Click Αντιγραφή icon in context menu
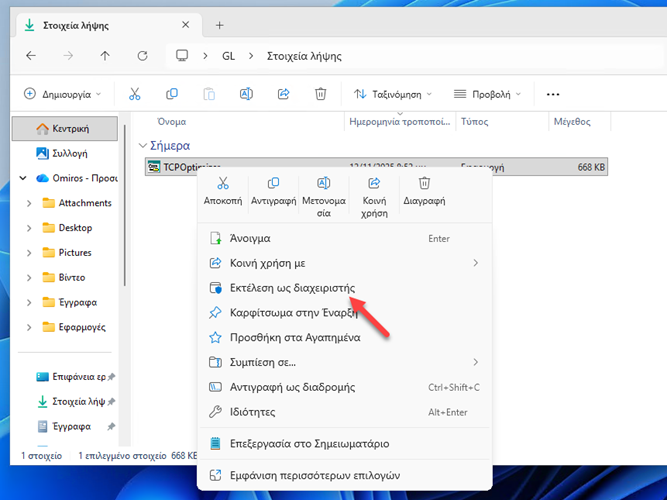This screenshot has width=667, height=500. [273, 184]
